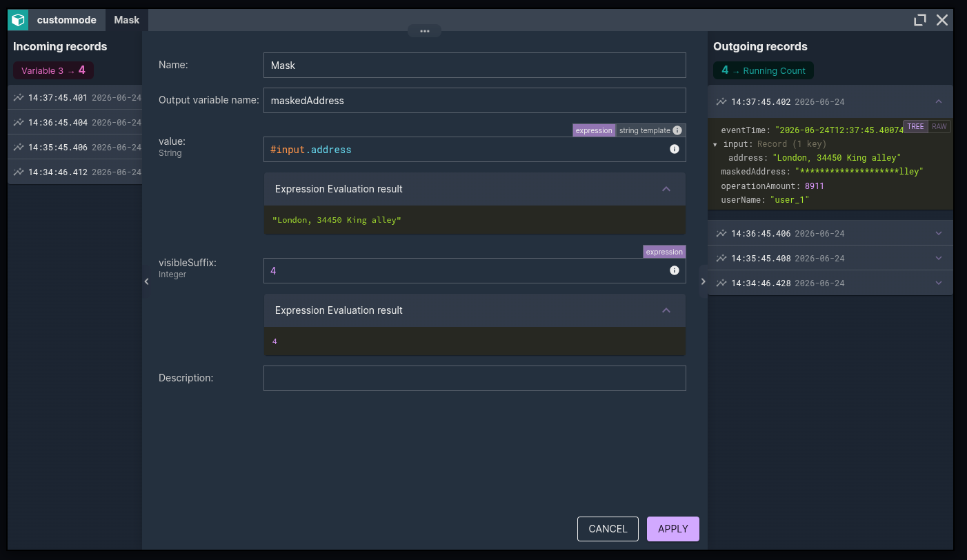
Task: Expand outgoing record 14:36:45.406
Action: [x=939, y=233]
